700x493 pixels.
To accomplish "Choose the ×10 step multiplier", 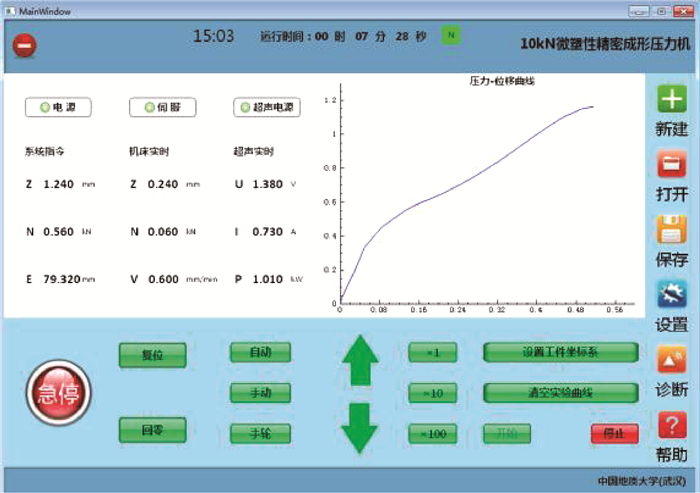I will pyautogui.click(x=433, y=393).
